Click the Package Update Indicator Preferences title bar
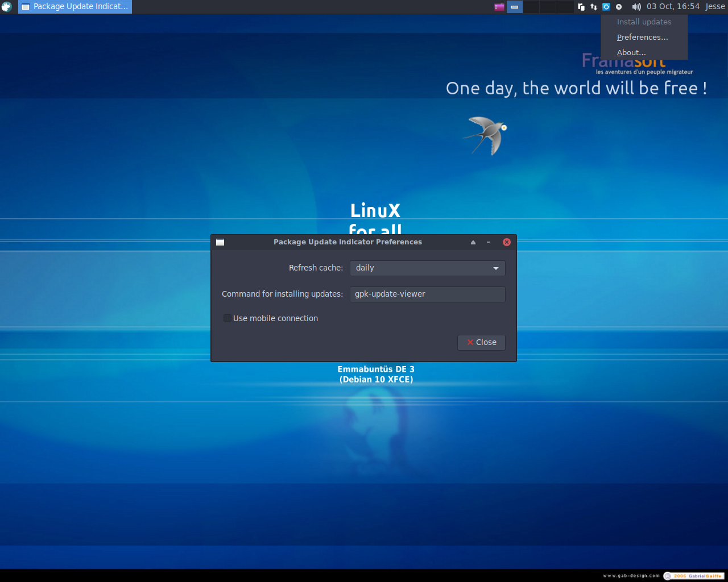Viewport: 728px width, 582px height. (x=348, y=242)
